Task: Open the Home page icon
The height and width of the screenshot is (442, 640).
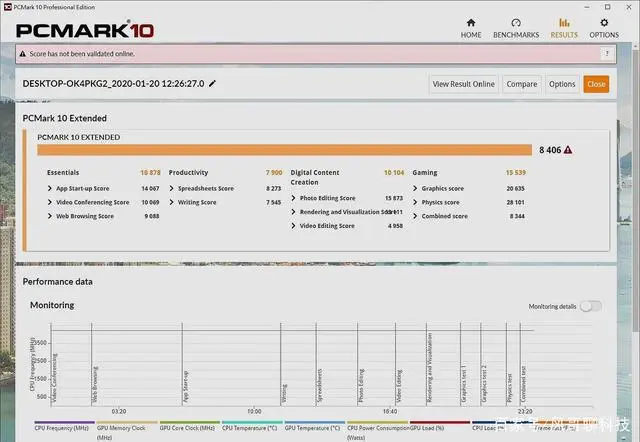Action: 471,23
